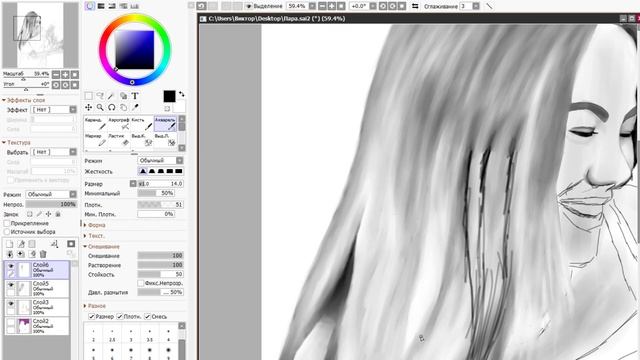Select the Hand pan tool
Viewport: 640px width, 360px height.
click(123, 107)
